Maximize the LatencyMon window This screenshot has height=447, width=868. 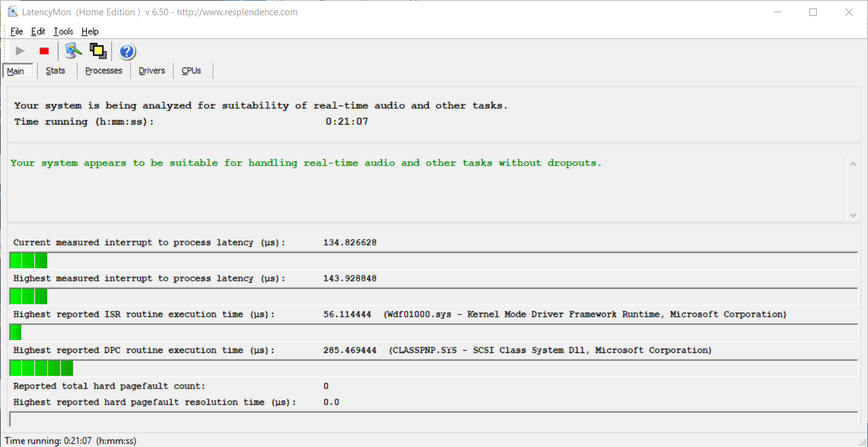[x=813, y=12]
